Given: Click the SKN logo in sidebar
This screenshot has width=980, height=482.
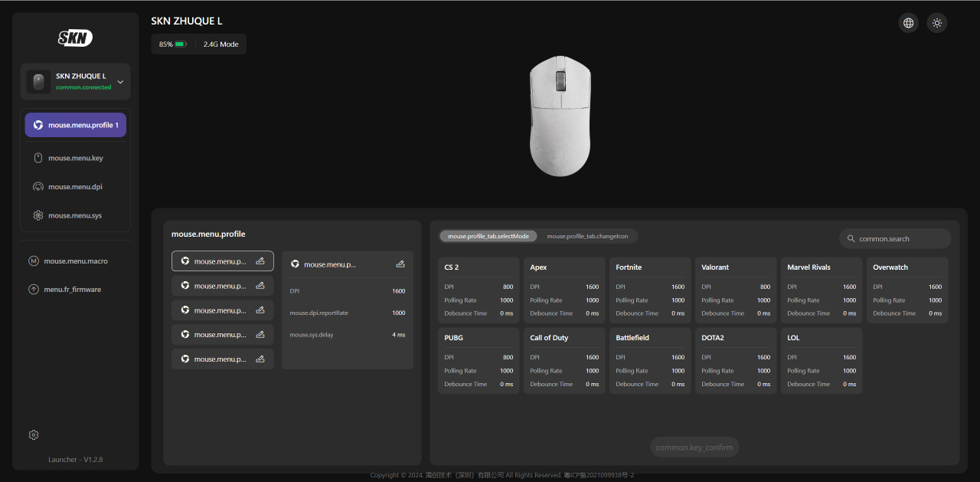Looking at the screenshot, I should 75,38.
